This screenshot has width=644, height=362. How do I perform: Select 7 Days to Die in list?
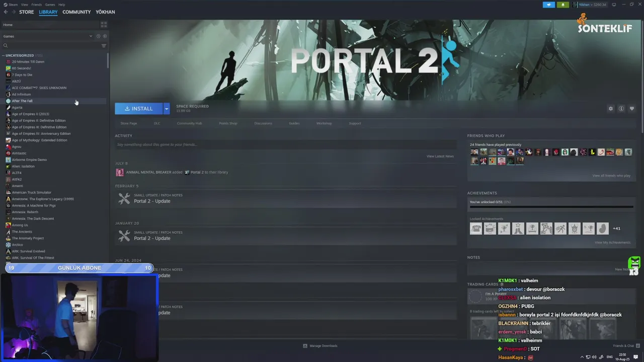point(22,75)
